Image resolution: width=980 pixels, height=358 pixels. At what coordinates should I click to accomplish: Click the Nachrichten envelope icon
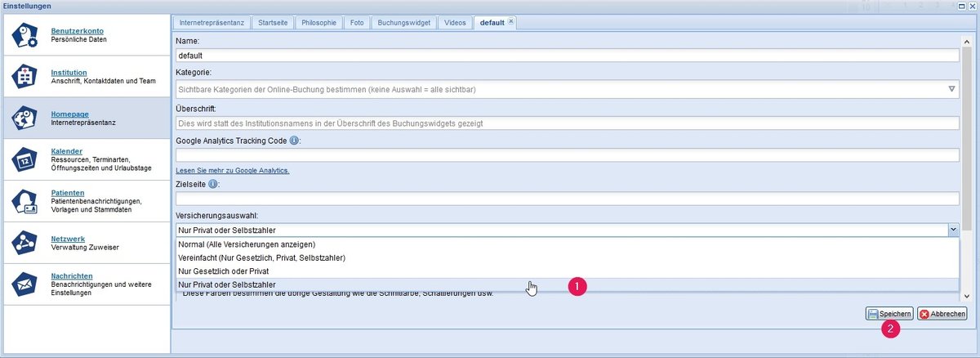(24, 283)
